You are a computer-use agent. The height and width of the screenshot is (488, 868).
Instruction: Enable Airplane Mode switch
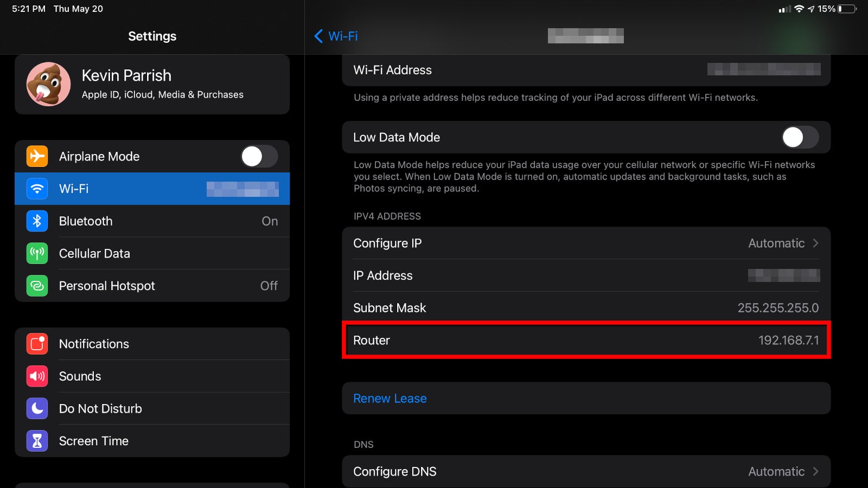[x=259, y=156]
